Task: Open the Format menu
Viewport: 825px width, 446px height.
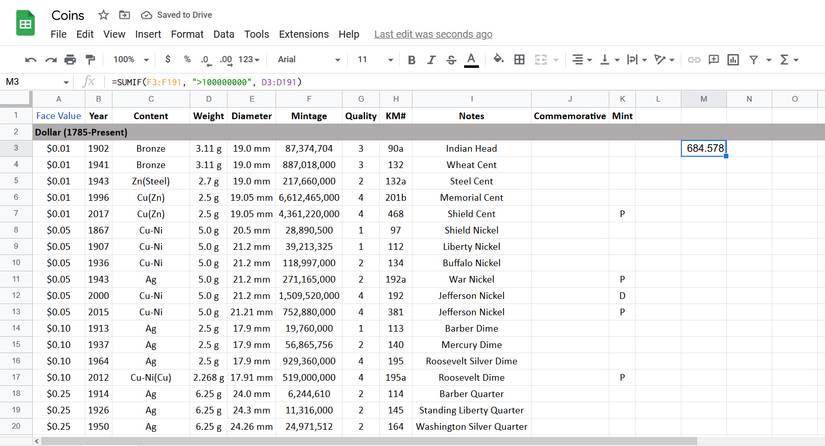Action: [x=187, y=34]
